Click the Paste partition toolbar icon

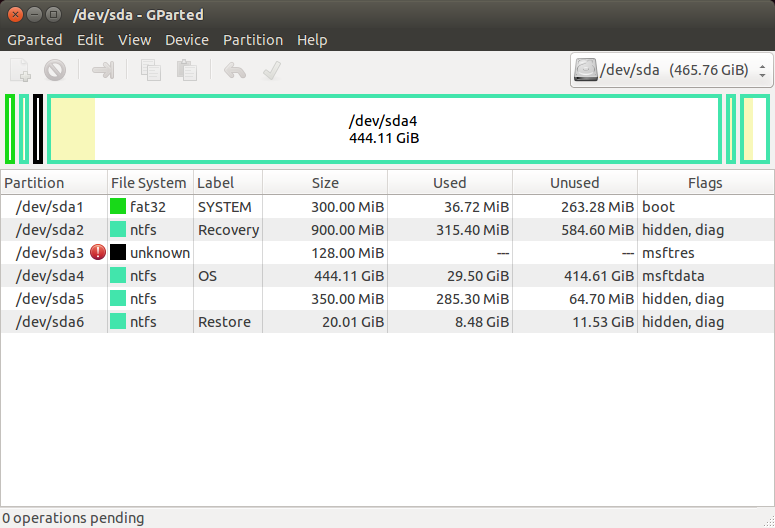[186, 70]
